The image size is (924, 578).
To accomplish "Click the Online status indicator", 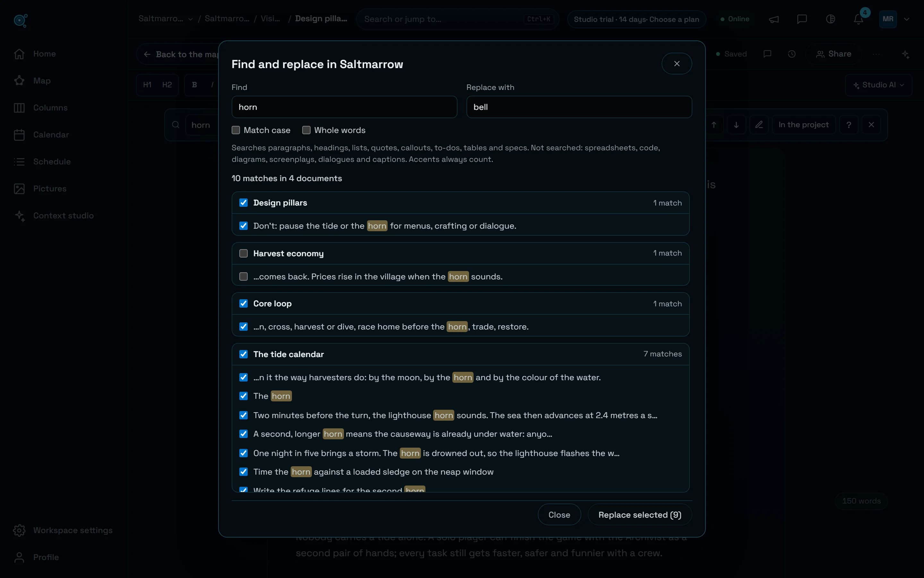I will pyautogui.click(x=735, y=19).
